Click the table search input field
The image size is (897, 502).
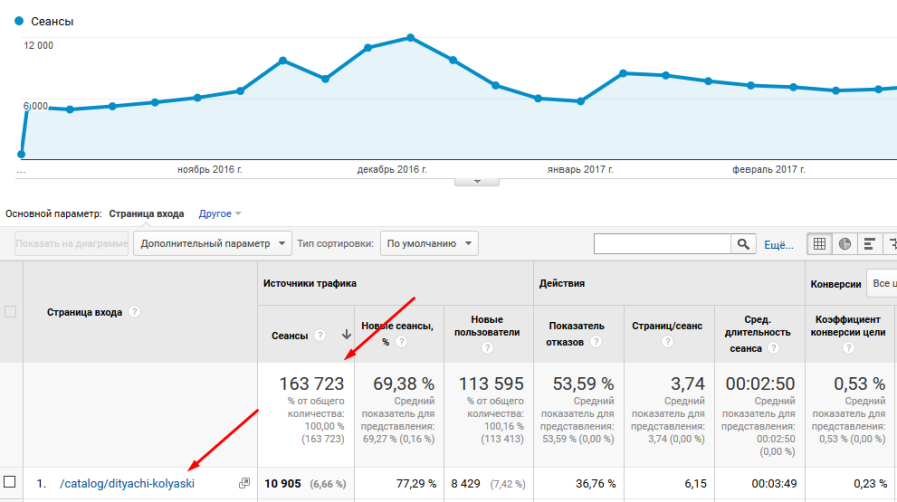(662, 244)
